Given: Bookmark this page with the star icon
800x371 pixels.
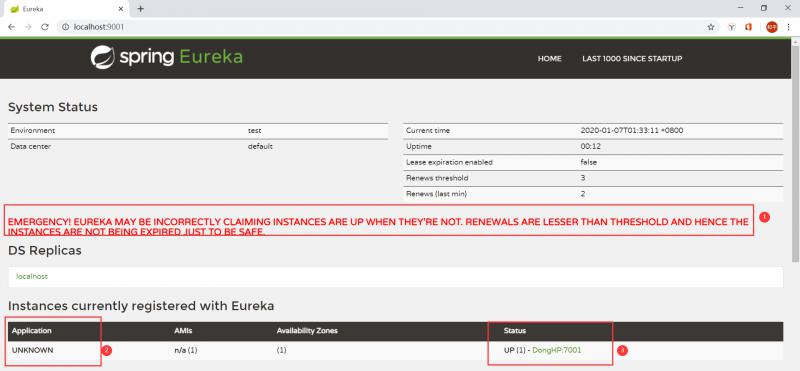Looking at the screenshot, I should (710, 27).
